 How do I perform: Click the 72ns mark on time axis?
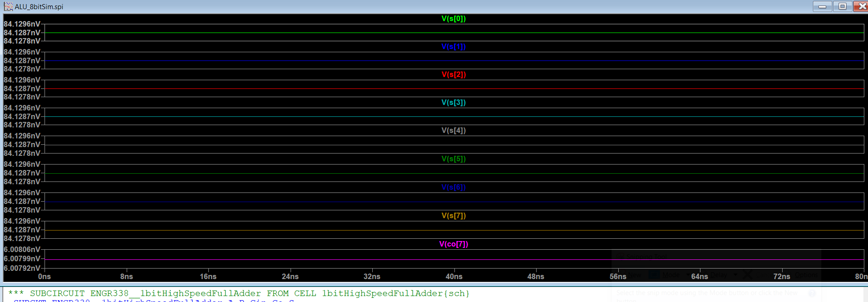pyautogui.click(x=782, y=276)
